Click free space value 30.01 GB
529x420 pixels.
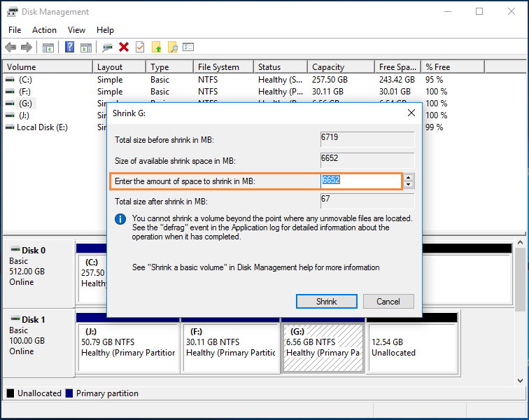pyautogui.click(x=395, y=92)
